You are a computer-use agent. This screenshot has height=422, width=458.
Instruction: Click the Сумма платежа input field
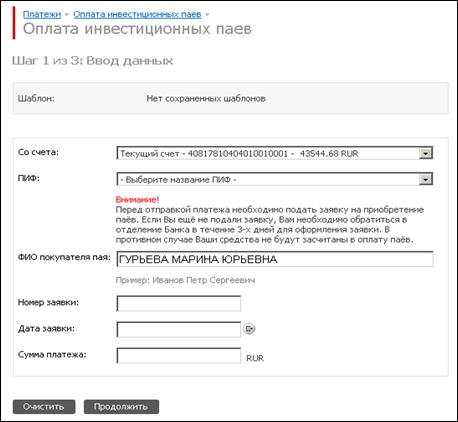(x=179, y=355)
